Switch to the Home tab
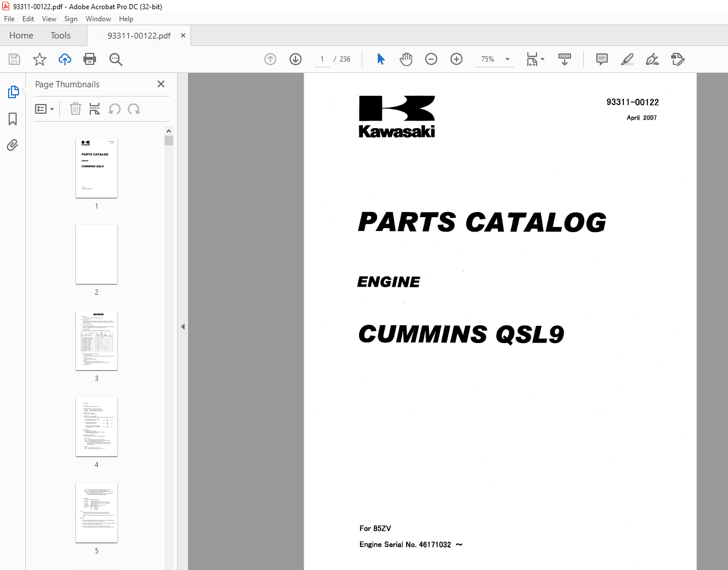The height and width of the screenshot is (570, 728). [x=21, y=36]
